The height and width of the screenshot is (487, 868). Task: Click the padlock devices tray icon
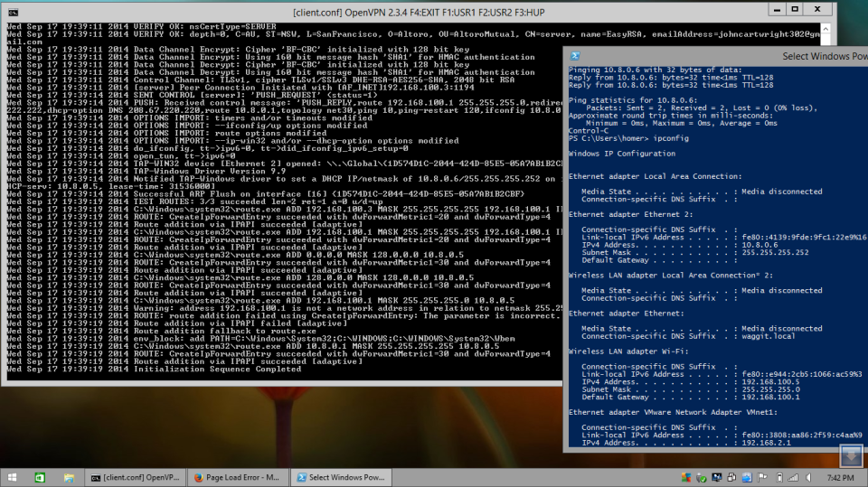tap(731, 478)
